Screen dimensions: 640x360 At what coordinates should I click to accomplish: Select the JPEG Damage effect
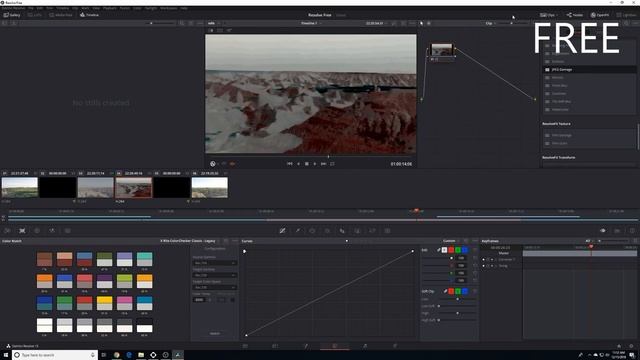click(589, 70)
